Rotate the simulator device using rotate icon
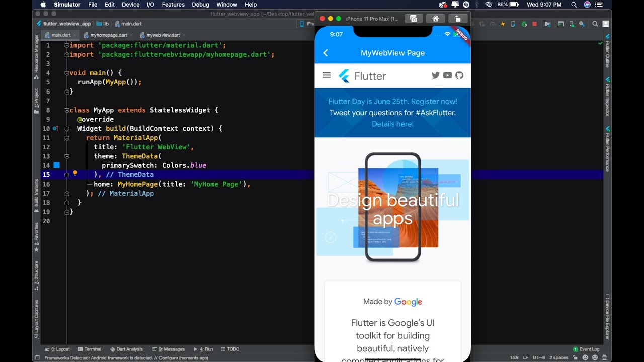Screen dimensions: 644x362 coord(457,19)
